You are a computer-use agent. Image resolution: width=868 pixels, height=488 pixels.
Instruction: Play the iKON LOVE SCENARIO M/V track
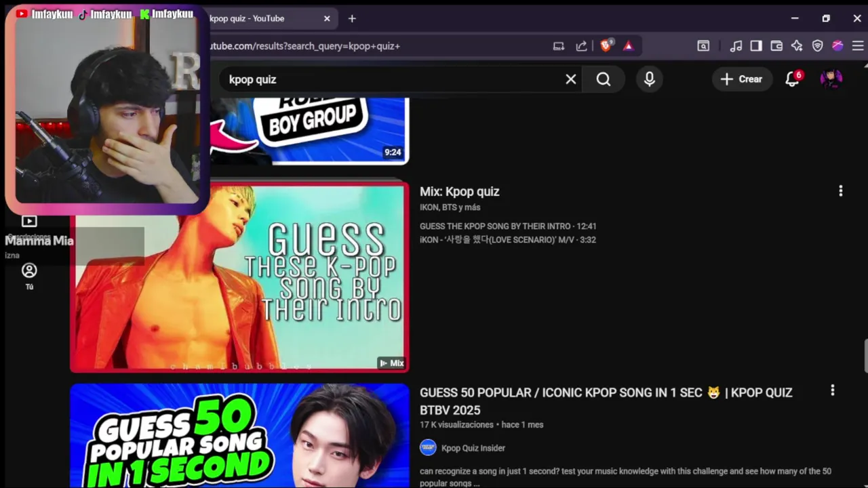[x=508, y=240]
